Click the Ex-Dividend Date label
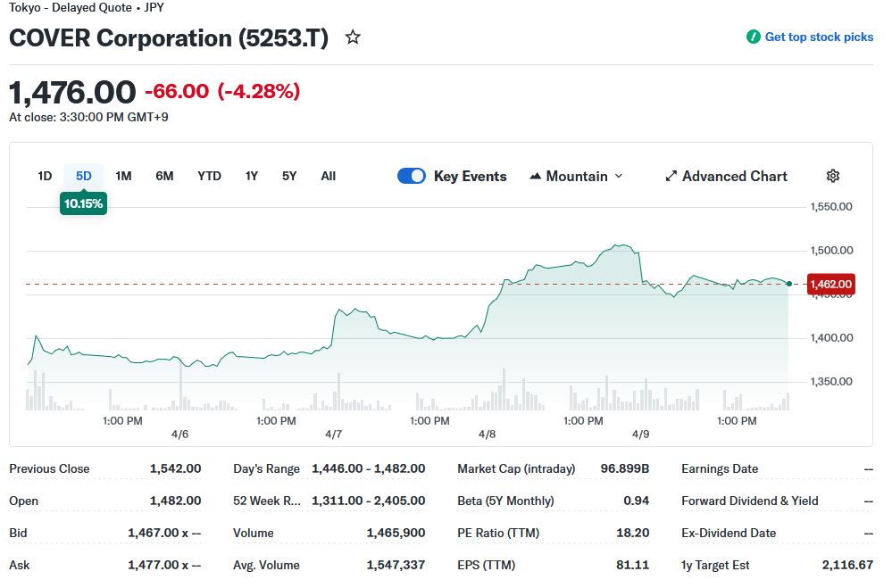 point(729,534)
